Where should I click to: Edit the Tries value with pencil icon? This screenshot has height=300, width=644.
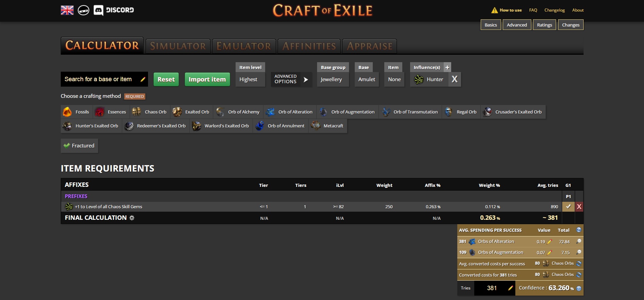(x=510, y=288)
